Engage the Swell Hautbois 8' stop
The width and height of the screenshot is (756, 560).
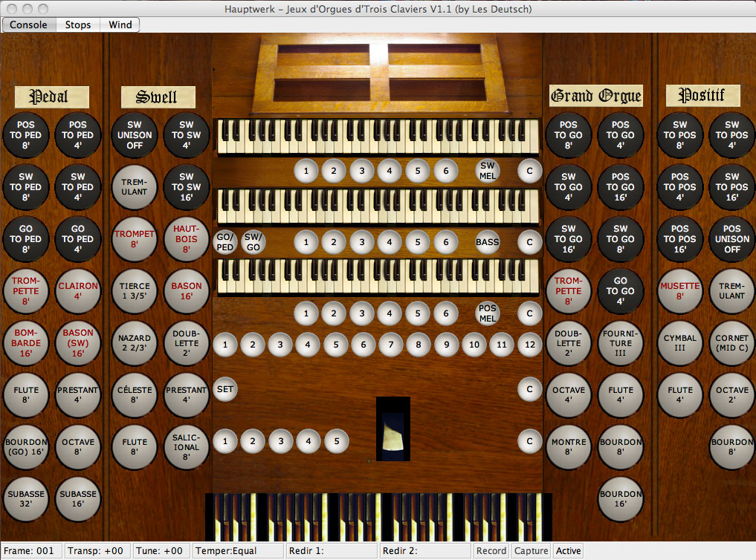click(186, 239)
